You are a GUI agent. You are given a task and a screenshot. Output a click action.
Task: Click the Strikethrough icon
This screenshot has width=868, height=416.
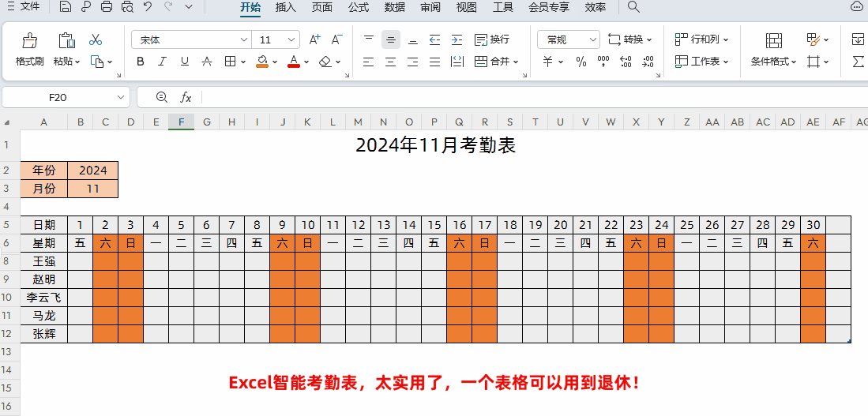pyautogui.click(x=207, y=62)
